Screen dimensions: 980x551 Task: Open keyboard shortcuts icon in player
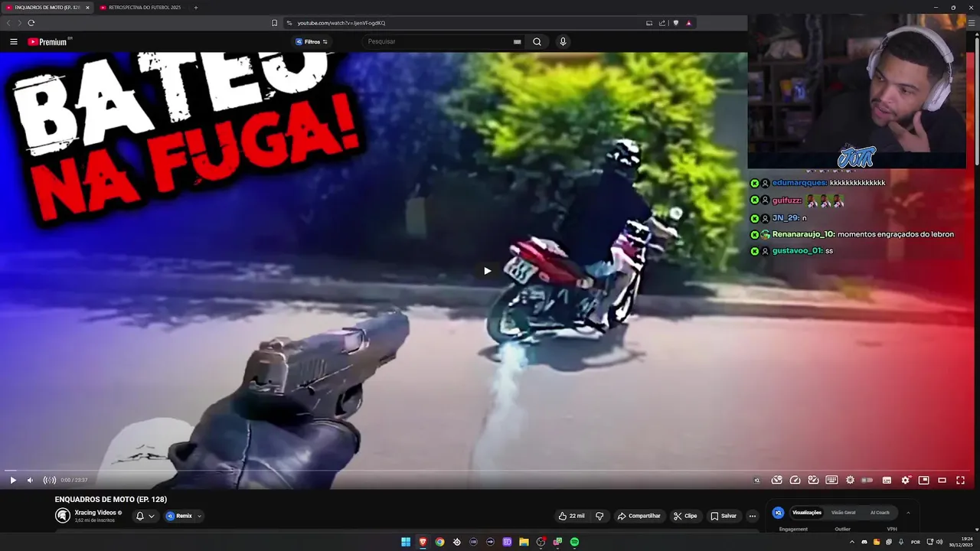coord(831,481)
